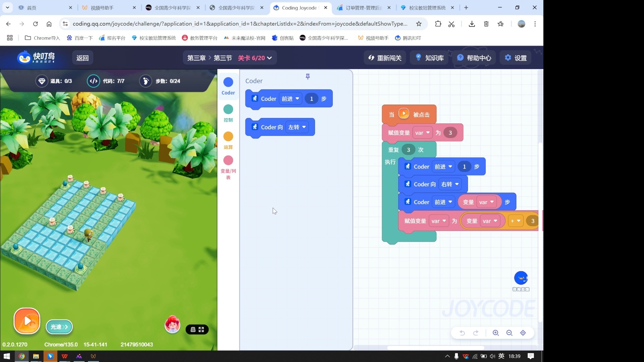644x362 pixels.
Task: Click value 3 in first 赋值变量 block
Action: pos(450,133)
